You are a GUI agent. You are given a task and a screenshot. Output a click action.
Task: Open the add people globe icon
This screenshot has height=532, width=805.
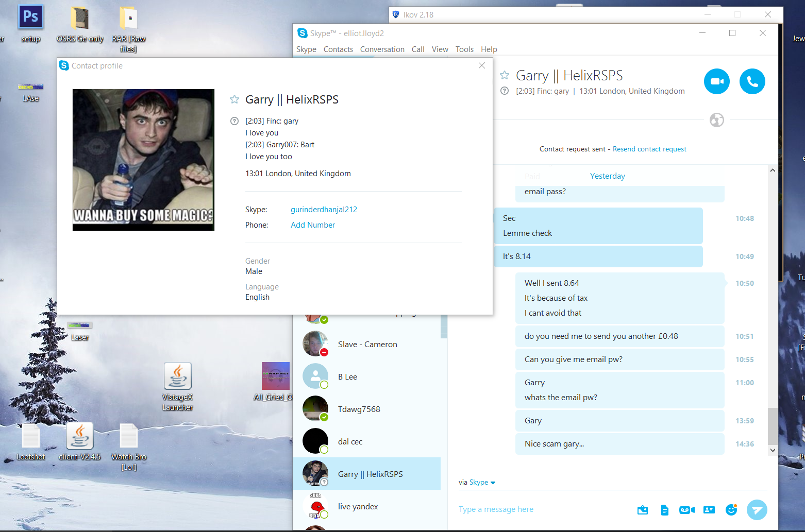pos(717,120)
